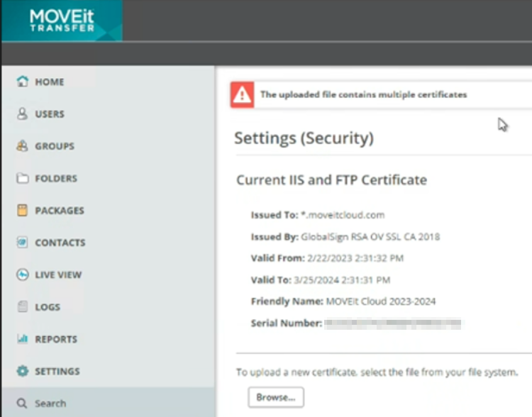Click the Current IIS and FTP Certificate heading
Screen dimensions: 532x417
pos(331,180)
